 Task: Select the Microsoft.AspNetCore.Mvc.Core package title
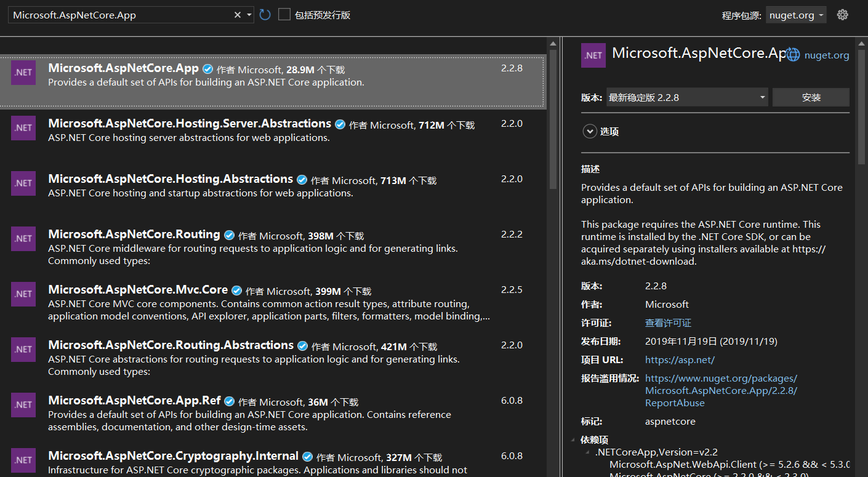138,290
